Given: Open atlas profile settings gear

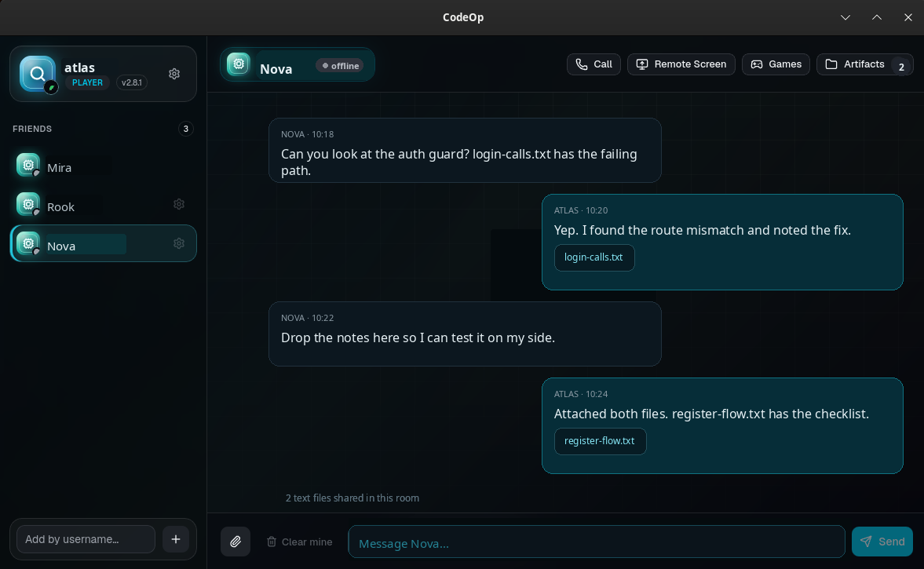Looking at the screenshot, I should click(174, 74).
